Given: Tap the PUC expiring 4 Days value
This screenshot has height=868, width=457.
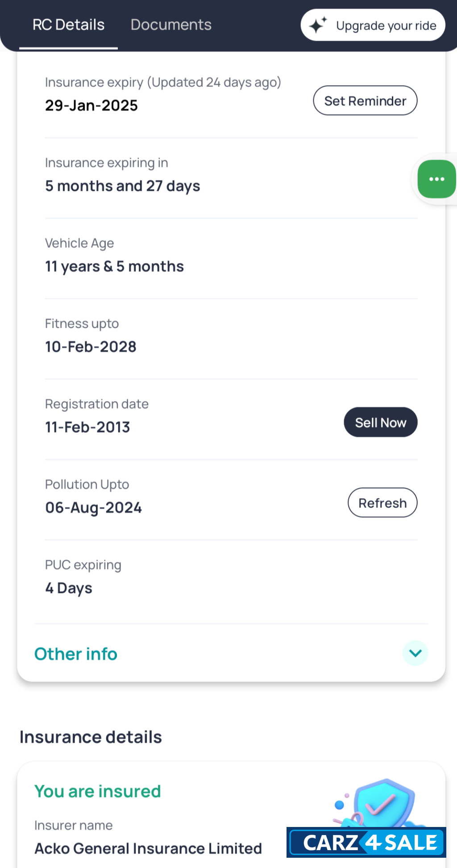Looking at the screenshot, I should coord(69,588).
